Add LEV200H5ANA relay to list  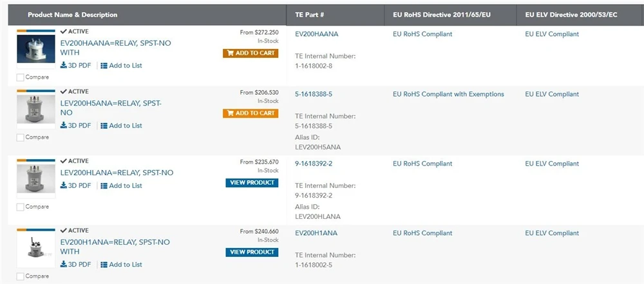121,126
